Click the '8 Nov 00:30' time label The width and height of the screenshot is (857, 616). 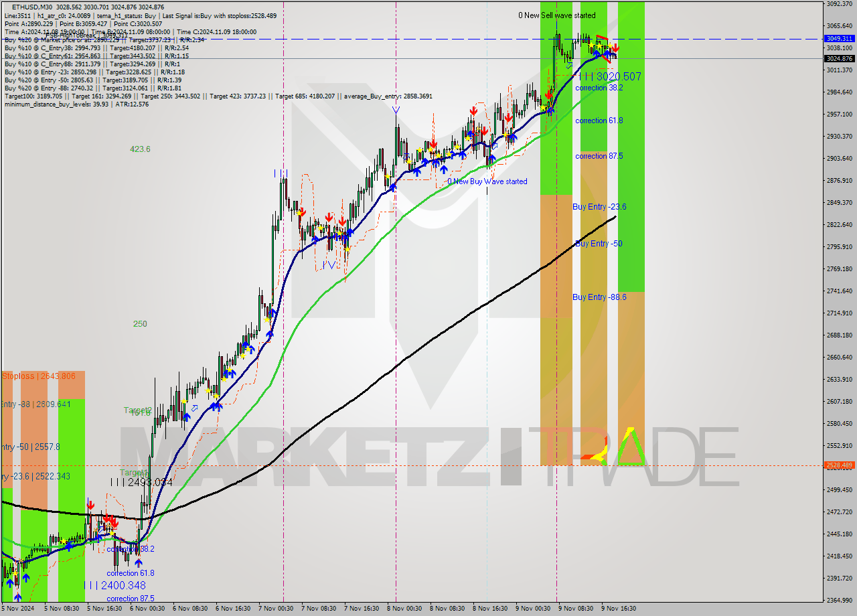click(404, 609)
